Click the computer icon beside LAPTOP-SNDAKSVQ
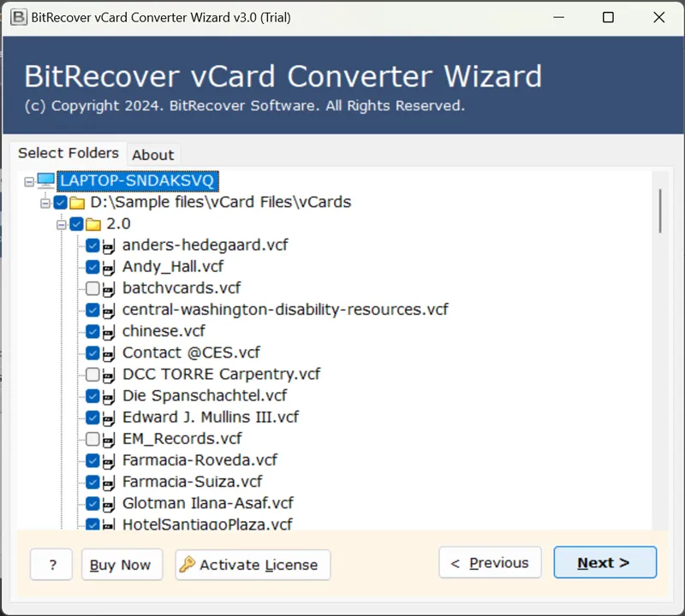Image resolution: width=685 pixels, height=616 pixels. click(45, 181)
